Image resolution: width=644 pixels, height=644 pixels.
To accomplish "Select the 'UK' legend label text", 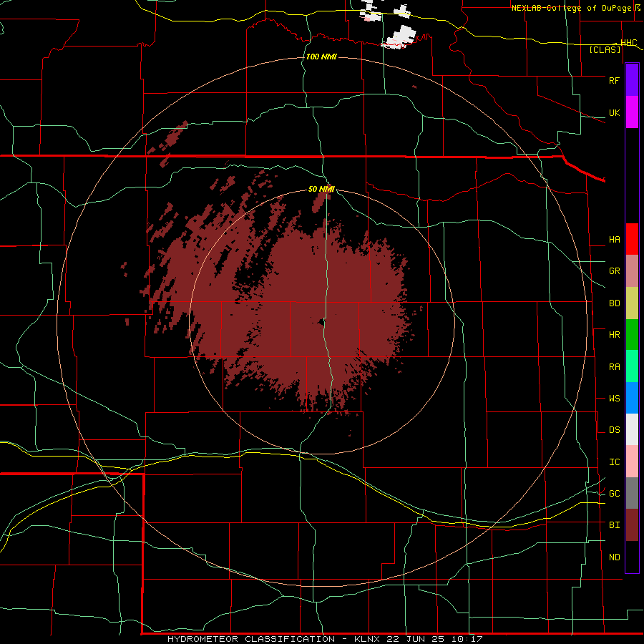I will point(614,112).
